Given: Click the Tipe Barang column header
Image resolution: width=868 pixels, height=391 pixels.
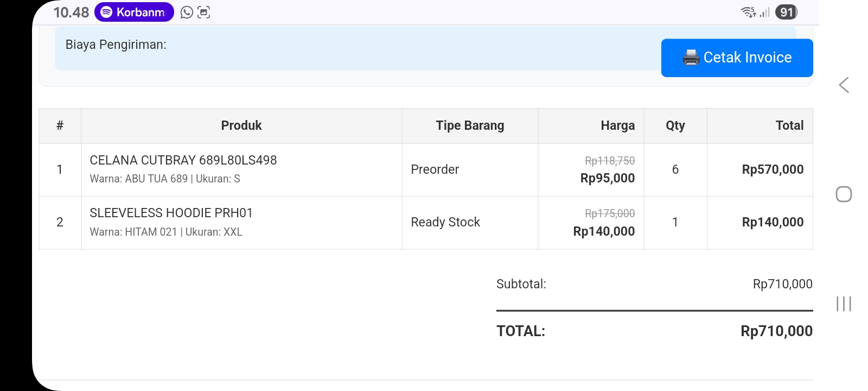Looking at the screenshot, I should coord(470,125).
